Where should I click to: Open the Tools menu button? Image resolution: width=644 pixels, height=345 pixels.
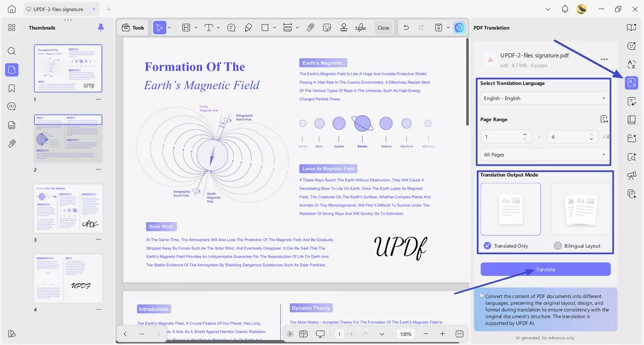tap(133, 28)
